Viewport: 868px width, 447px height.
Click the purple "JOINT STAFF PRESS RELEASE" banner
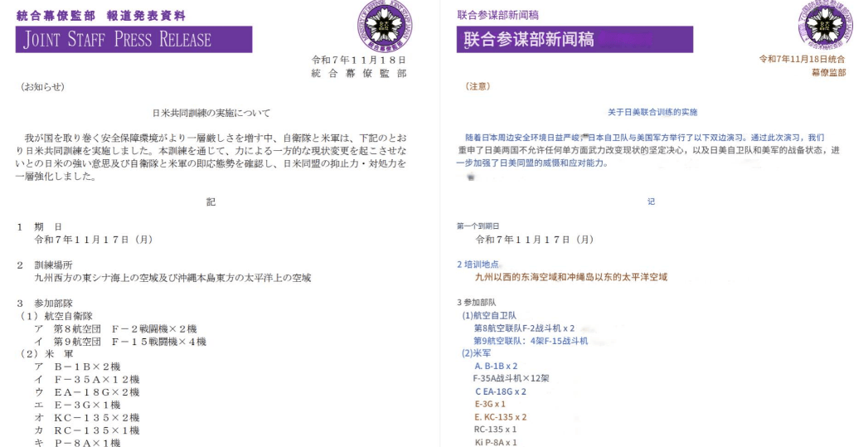[133, 40]
